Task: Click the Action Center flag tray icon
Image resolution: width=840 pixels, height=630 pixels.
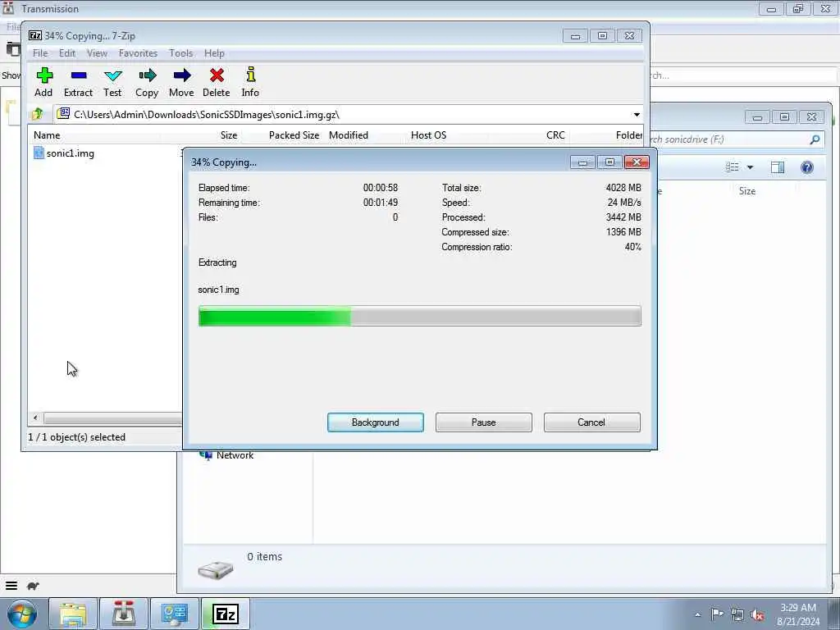Action: (x=717, y=614)
